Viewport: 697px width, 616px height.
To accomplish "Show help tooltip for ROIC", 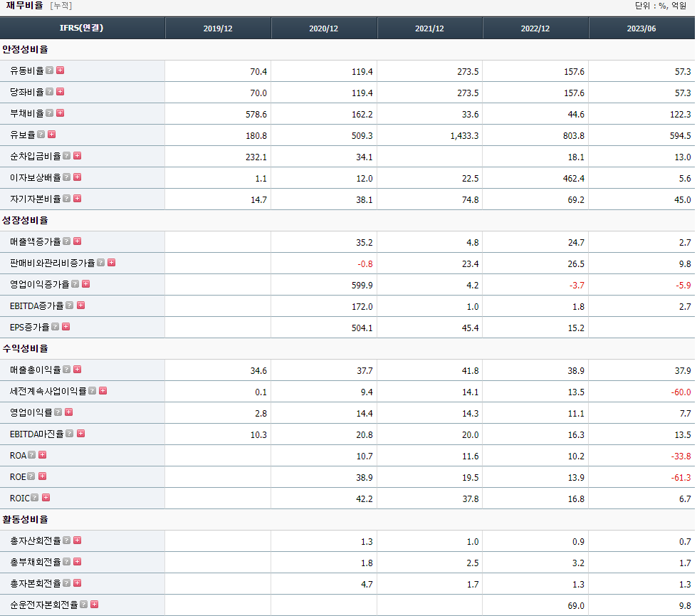I will click(35, 497).
